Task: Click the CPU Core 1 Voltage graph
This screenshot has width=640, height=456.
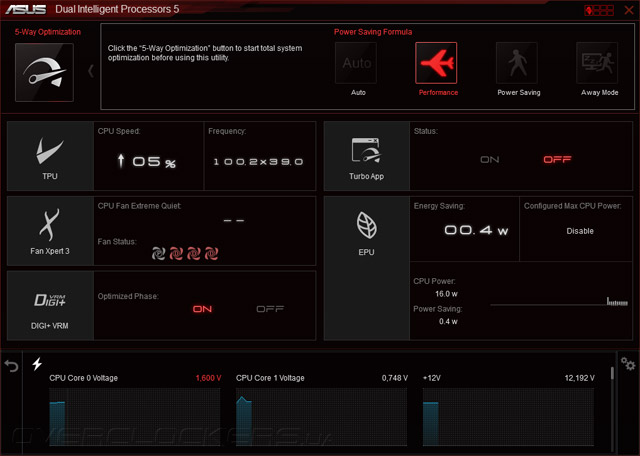Action: pos(321,417)
